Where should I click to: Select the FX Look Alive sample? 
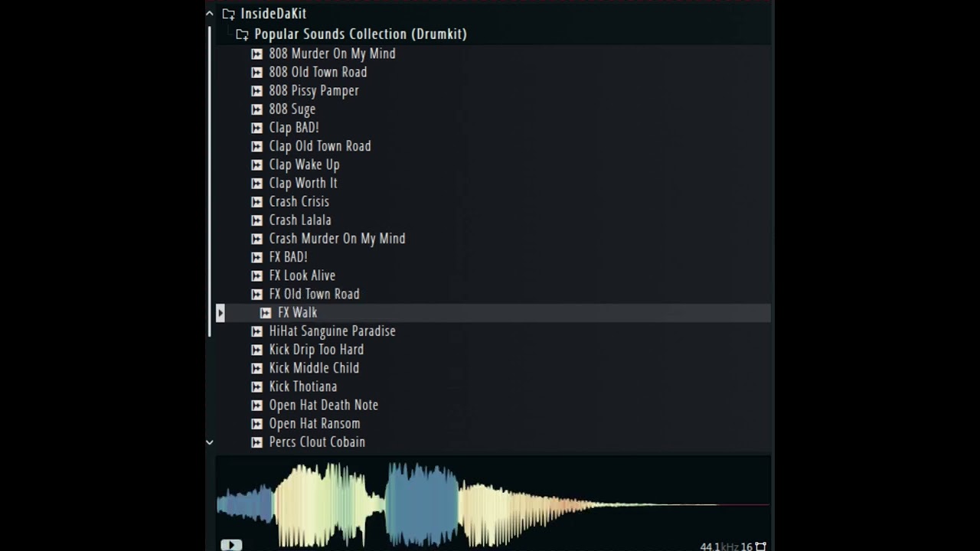(302, 275)
